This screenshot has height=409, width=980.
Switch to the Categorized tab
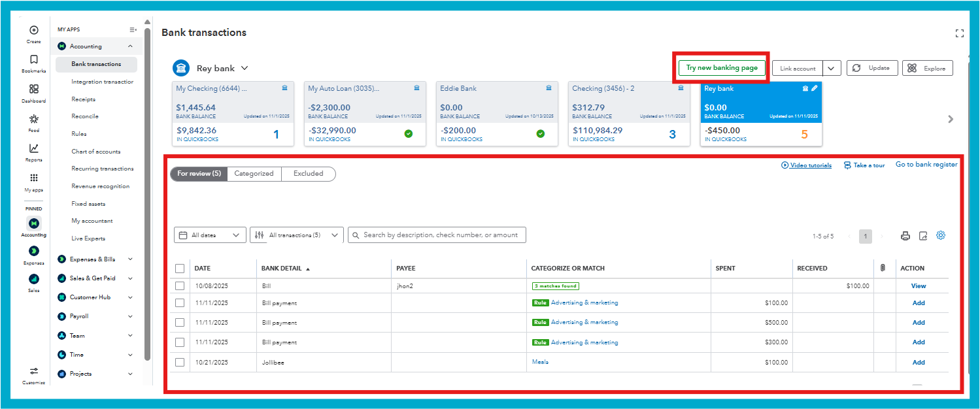click(254, 174)
